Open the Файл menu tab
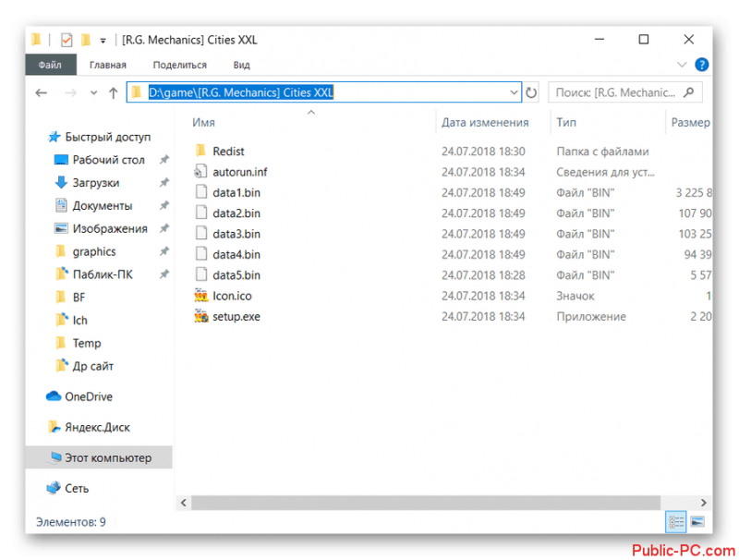Image resolution: width=739 pixels, height=560 pixels. pyautogui.click(x=51, y=65)
